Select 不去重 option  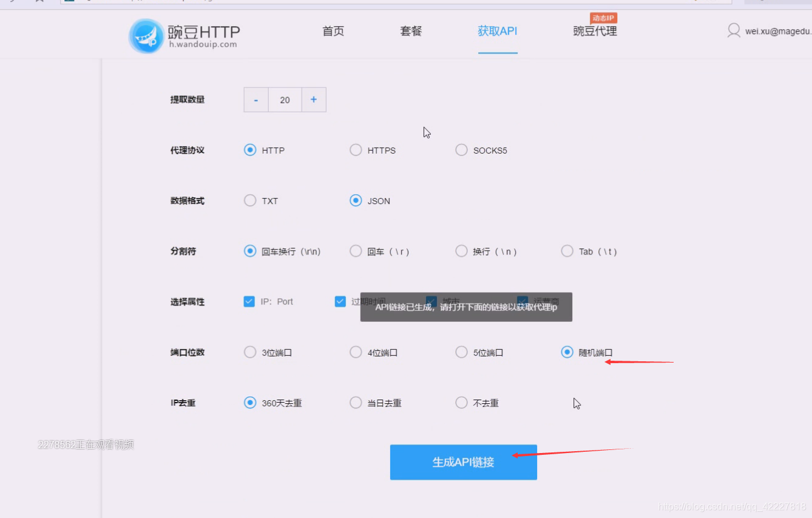click(x=461, y=402)
